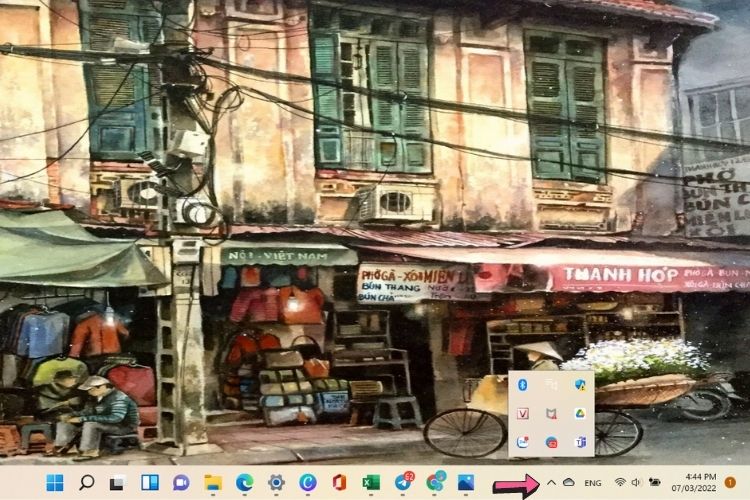Open the Canva app on taskbar
The width and height of the screenshot is (750, 500).
308,482
